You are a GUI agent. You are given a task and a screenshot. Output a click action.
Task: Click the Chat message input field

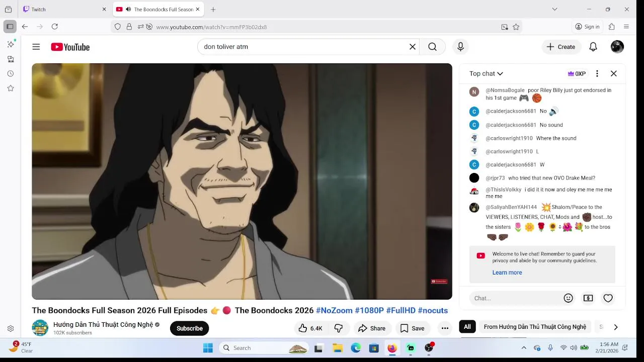(x=515, y=298)
